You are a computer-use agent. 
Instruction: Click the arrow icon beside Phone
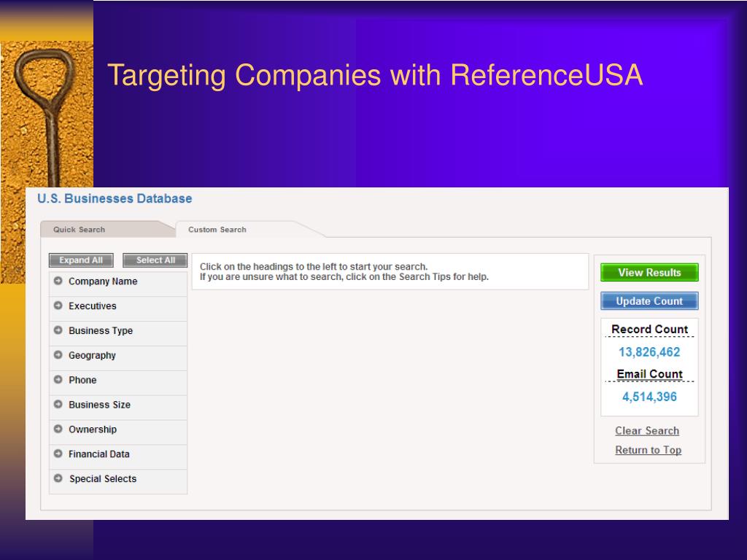pyautogui.click(x=58, y=380)
